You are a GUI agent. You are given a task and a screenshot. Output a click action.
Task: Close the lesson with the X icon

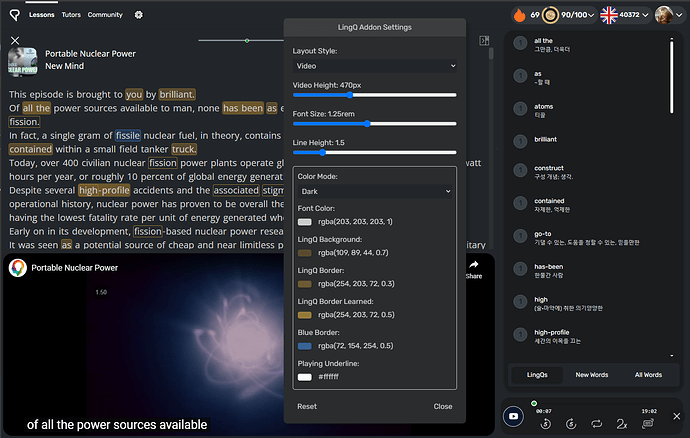pyautogui.click(x=15, y=40)
